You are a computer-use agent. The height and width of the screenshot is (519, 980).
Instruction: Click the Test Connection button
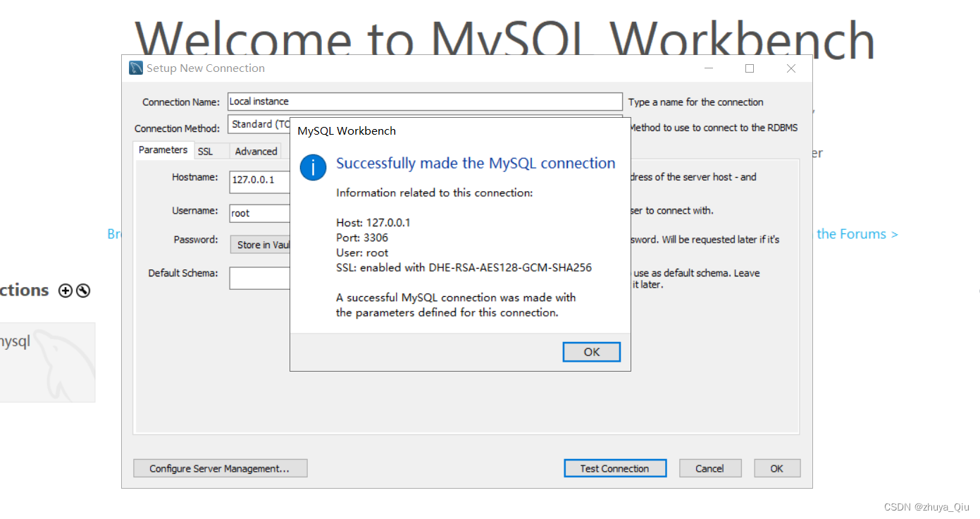point(615,468)
